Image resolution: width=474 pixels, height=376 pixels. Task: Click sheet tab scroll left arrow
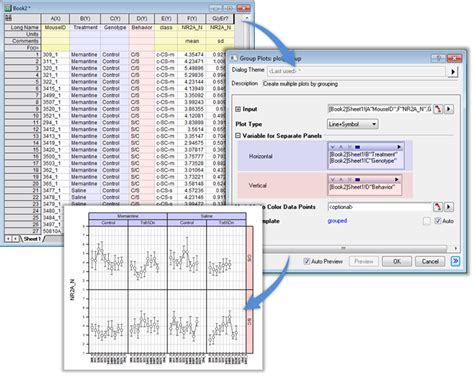point(8,239)
